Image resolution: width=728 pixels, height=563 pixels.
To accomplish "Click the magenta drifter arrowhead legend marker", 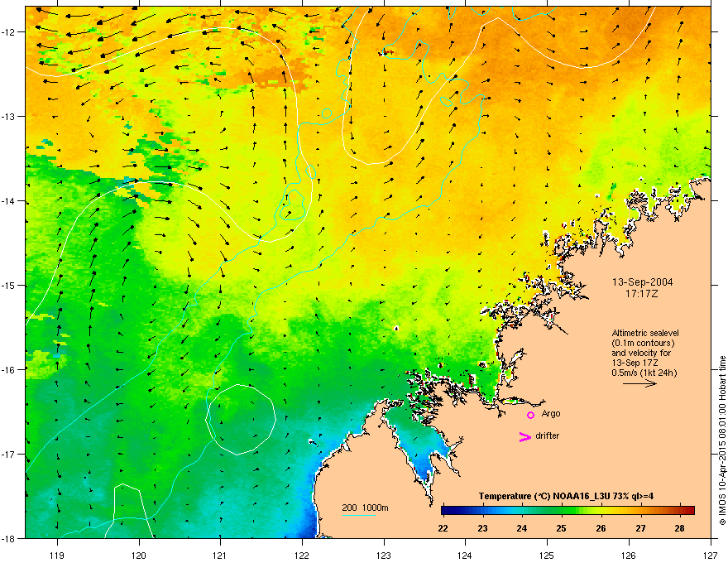I will [525, 436].
